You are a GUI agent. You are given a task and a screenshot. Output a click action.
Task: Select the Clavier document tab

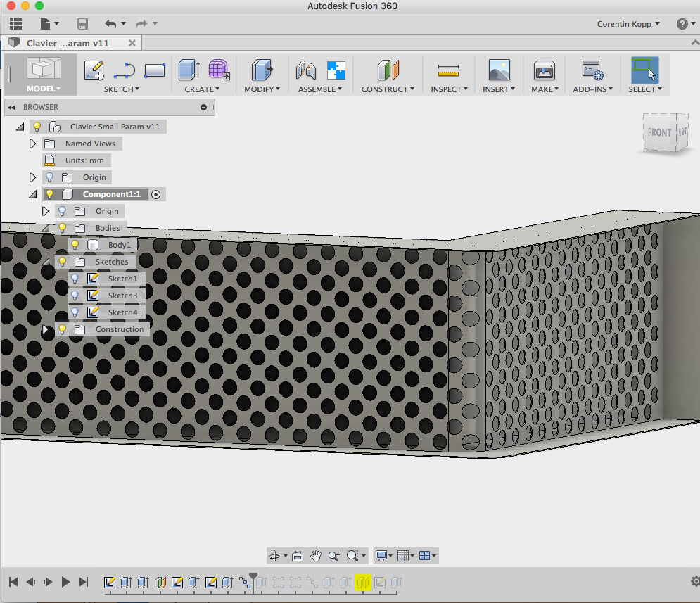click(x=67, y=43)
